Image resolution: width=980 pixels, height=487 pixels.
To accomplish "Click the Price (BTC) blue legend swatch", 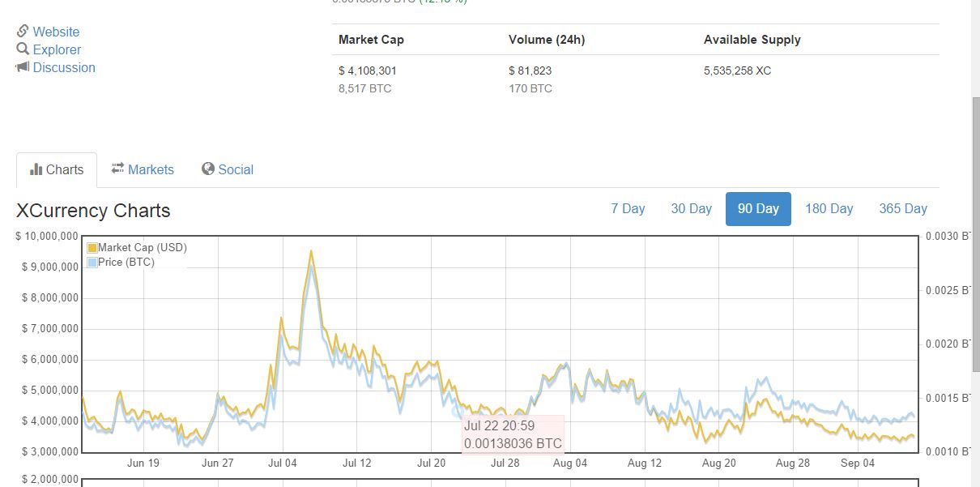I will [x=92, y=263].
